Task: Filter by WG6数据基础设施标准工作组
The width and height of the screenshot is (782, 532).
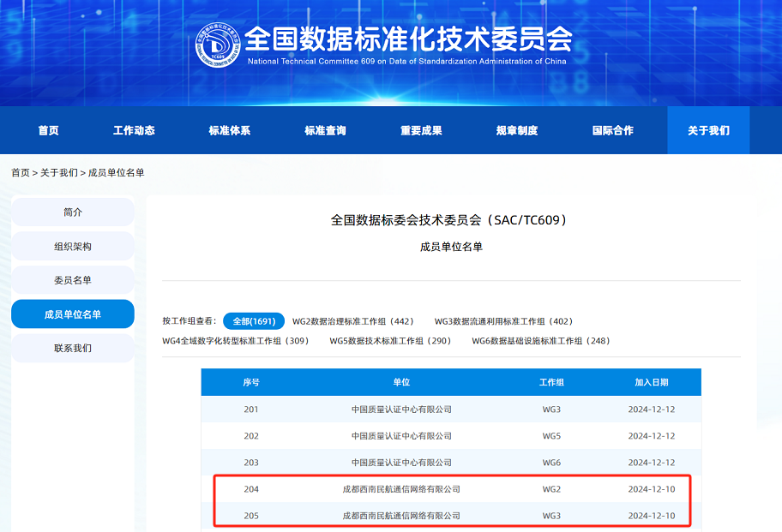Action: click(x=540, y=341)
